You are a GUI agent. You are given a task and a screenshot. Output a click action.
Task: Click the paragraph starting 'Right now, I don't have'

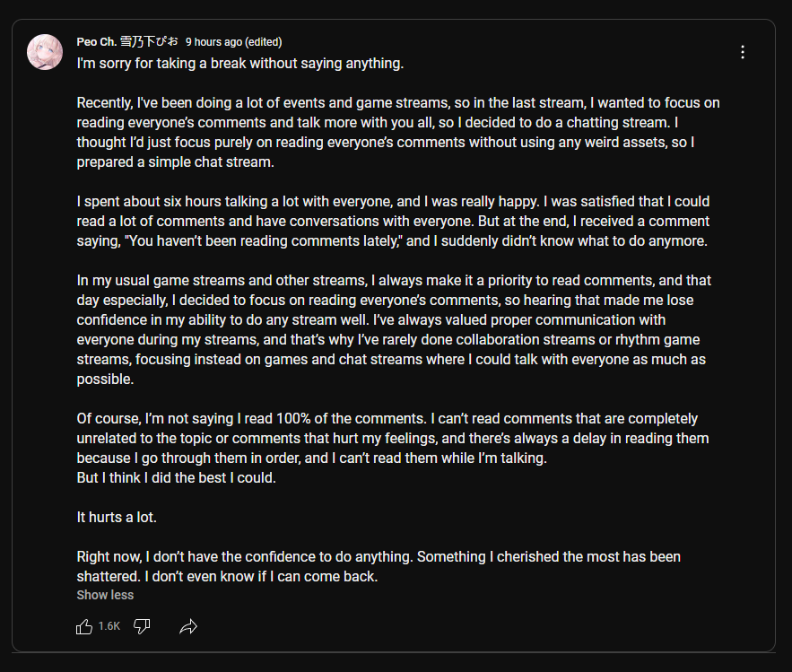tap(379, 566)
